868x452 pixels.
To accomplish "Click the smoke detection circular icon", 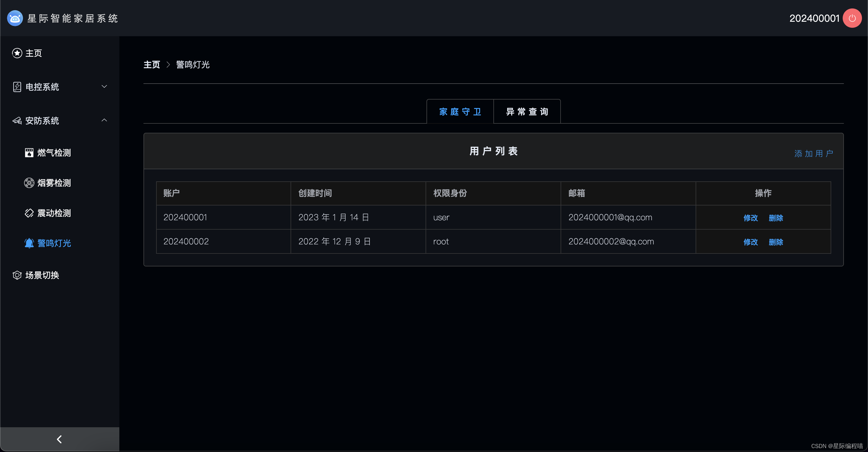I will 29,183.
